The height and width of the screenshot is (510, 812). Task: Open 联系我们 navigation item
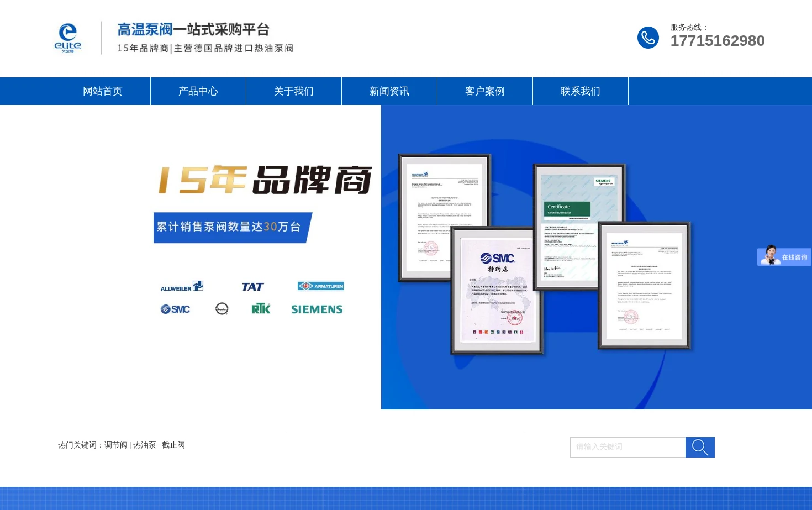(x=581, y=91)
